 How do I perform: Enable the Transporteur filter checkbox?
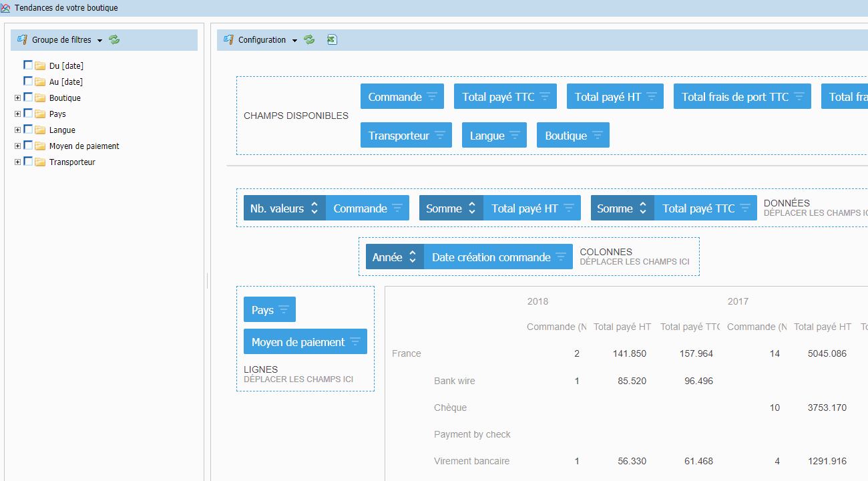coord(28,162)
